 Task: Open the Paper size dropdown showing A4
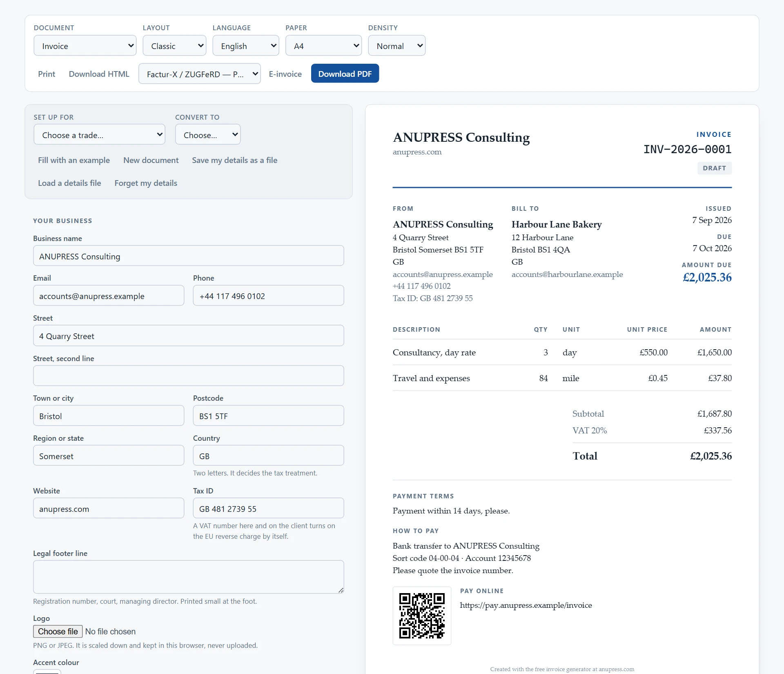[x=323, y=46]
